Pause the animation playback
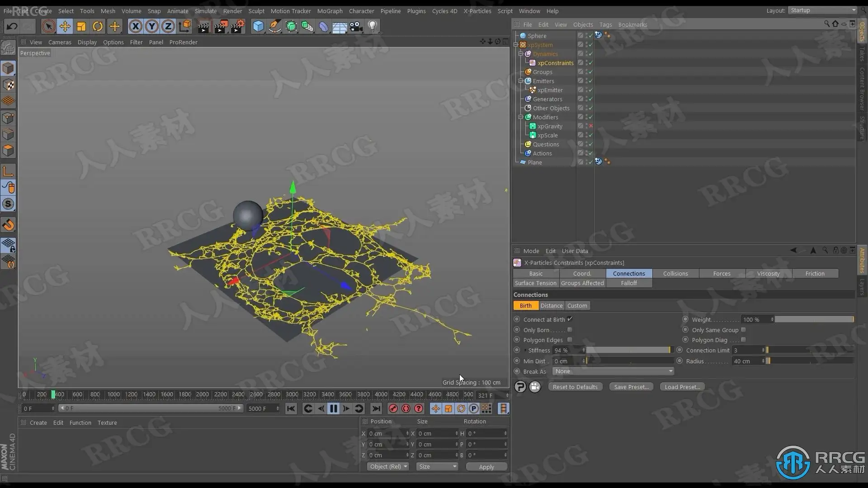This screenshot has width=868, height=488. coord(334,408)
